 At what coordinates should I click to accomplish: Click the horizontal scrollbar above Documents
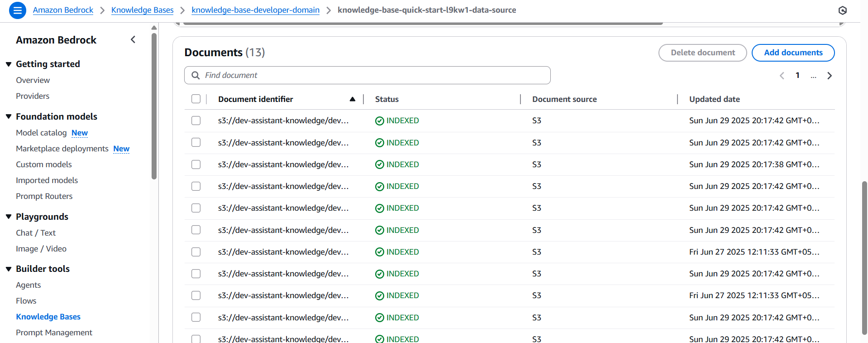click(x=423, y=23)
